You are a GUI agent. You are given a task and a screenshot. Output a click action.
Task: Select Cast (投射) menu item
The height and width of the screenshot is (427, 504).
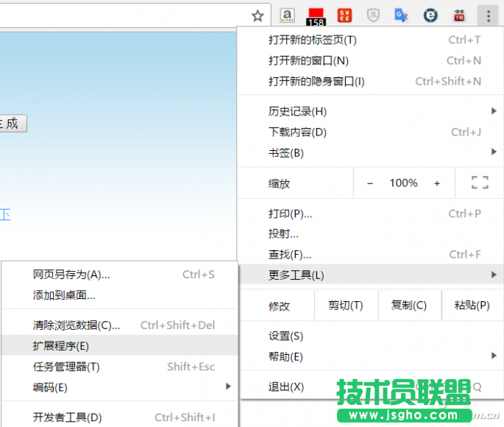point(370,234)
